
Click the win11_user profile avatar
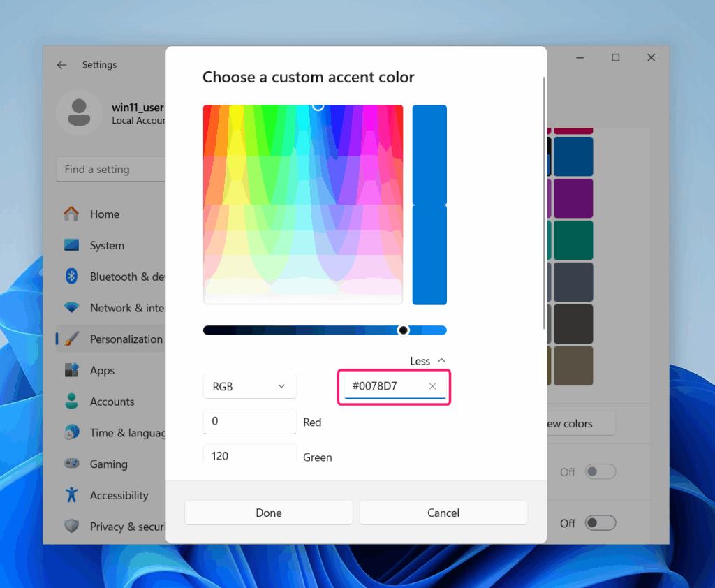[x=79, y=112]
